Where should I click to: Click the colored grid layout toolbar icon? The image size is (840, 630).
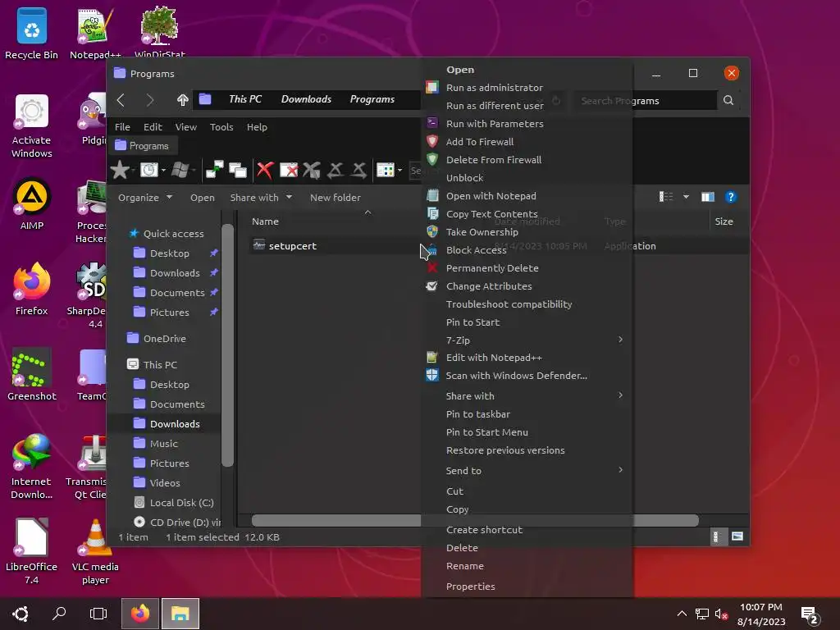click(x=386, y=171)
